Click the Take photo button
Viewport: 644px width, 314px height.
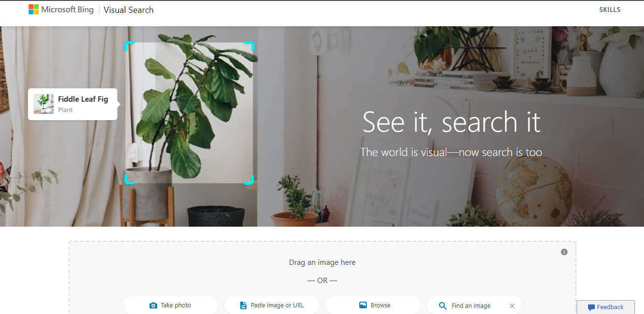[171, 305]
